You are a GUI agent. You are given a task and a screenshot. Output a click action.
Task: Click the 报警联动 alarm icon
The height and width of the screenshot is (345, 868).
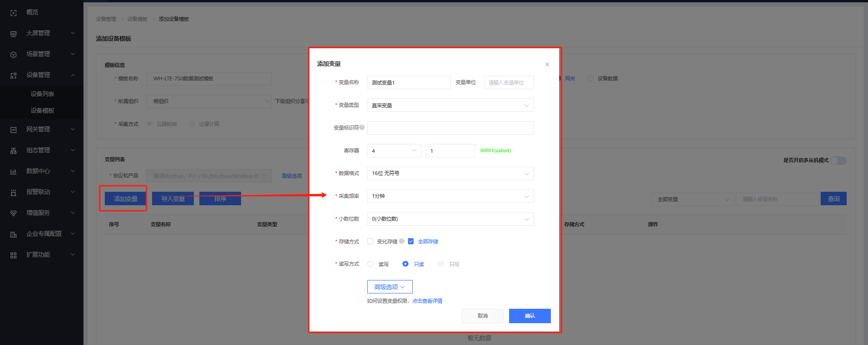tap(13, 192)
